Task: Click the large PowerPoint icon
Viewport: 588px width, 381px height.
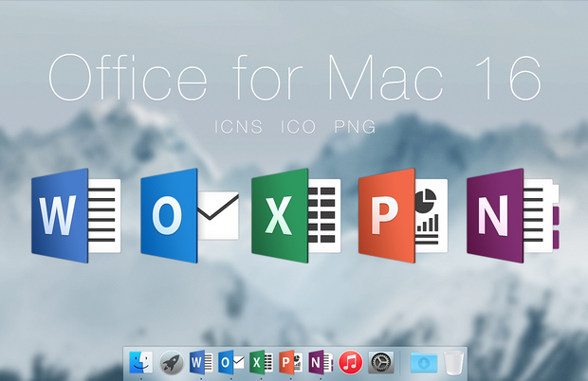Action: point(403,216)
